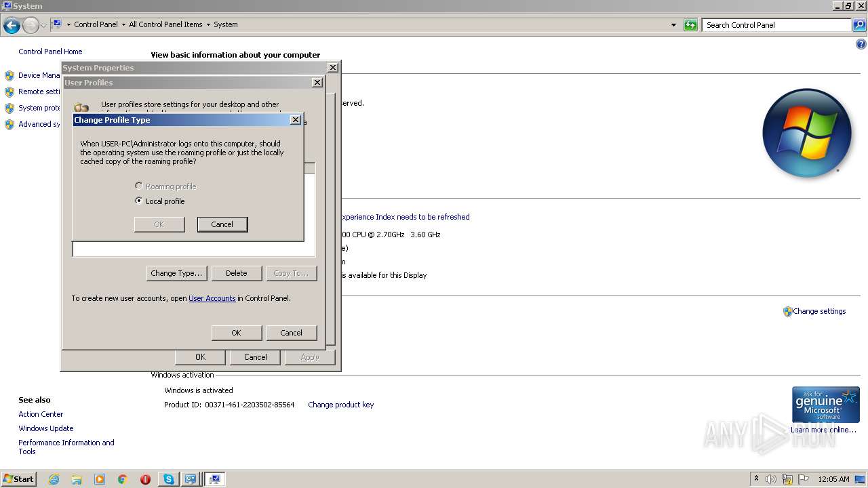Open the recent pages dropdown arrow
This screenshot has height=488, width=868.
click(x=43, y=26)
